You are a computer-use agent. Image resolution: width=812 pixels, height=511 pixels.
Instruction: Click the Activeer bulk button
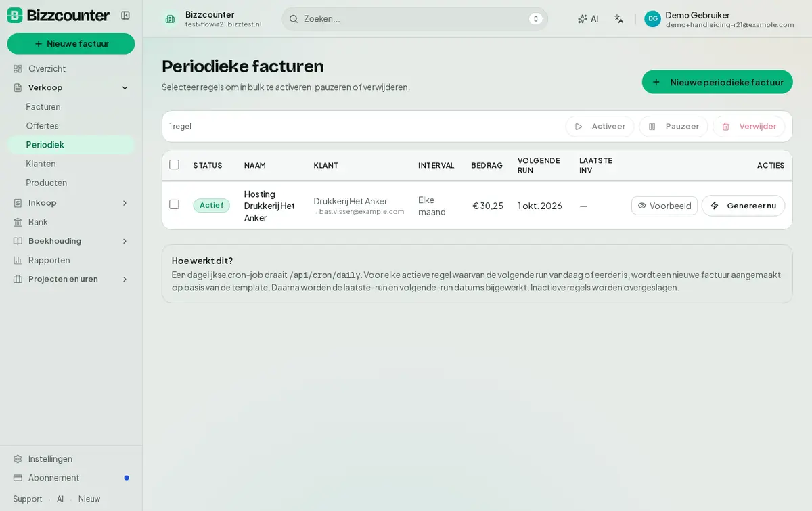(600, 127)
